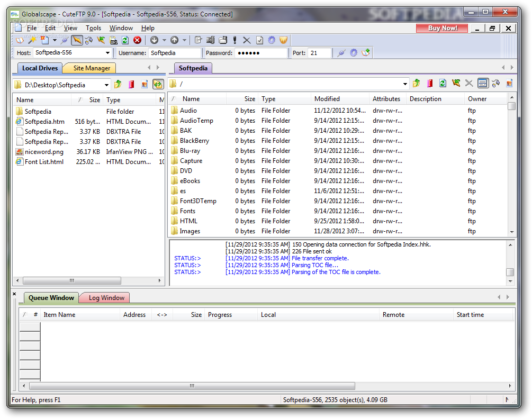This screenshot has height=419, width=532.
Task: Refresh the remote pane listing
Action: click(x=443, y=83)
